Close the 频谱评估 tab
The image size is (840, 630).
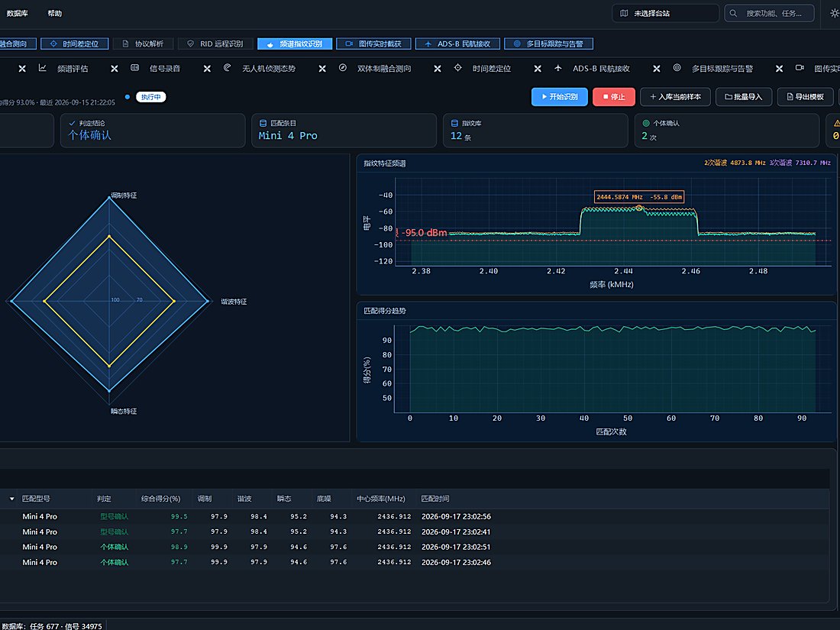coord(114,69)
